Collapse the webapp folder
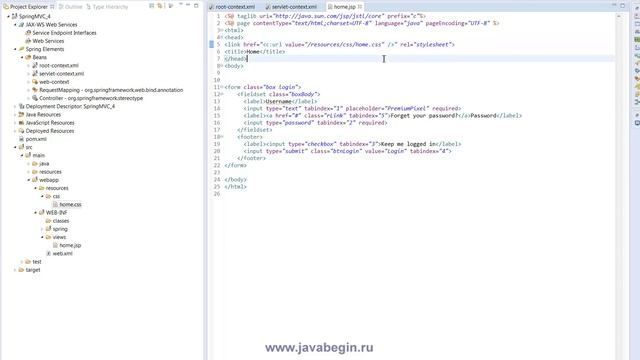This screenshot has width=640, height=360. click(x=29, y=180)
